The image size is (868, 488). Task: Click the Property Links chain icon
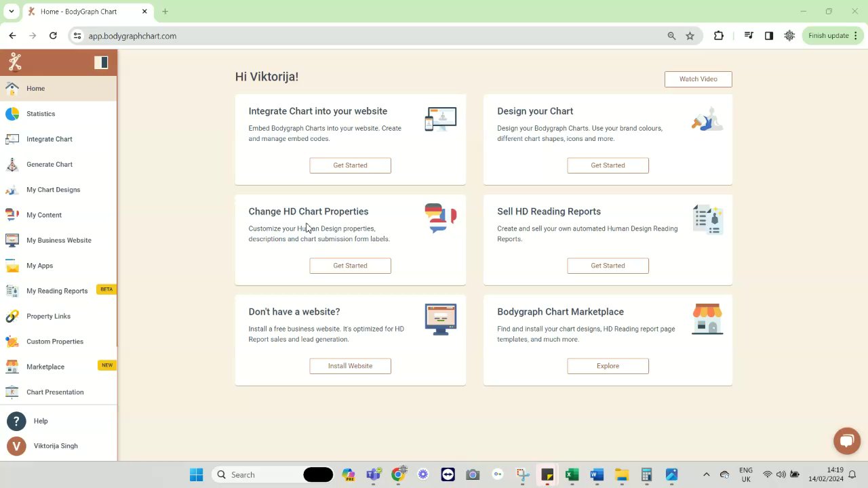point(12,317)
